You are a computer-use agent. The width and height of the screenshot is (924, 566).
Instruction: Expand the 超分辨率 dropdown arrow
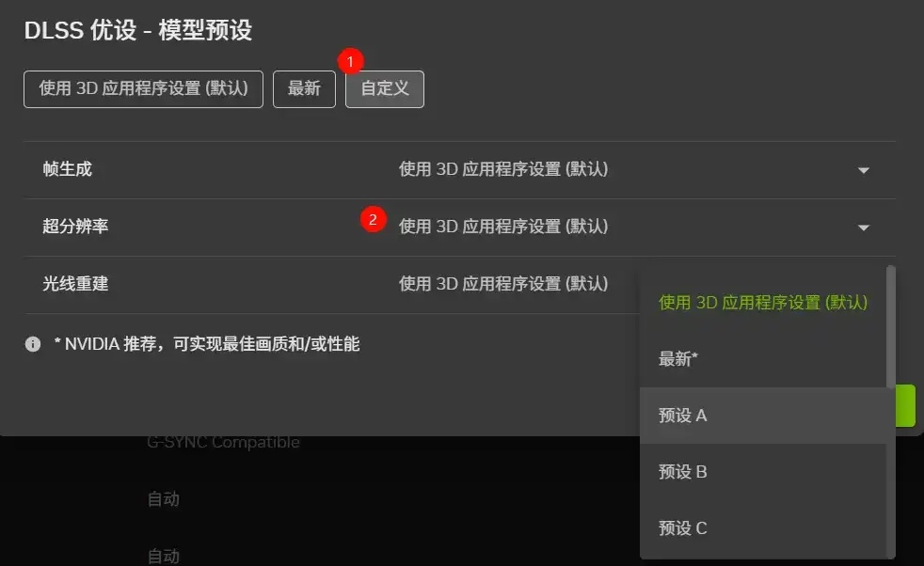coord(863,228)
